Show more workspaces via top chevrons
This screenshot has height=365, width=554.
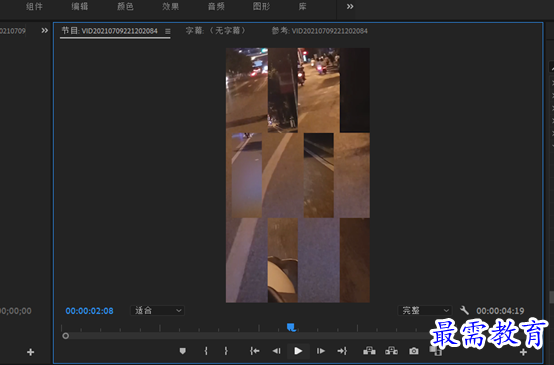pos(350,6)
